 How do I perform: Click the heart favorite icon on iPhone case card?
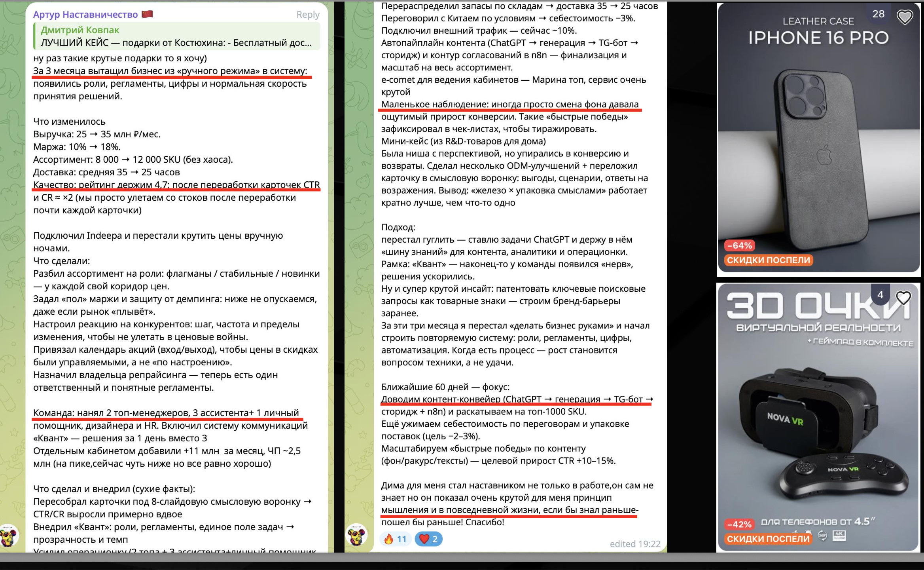904,17
